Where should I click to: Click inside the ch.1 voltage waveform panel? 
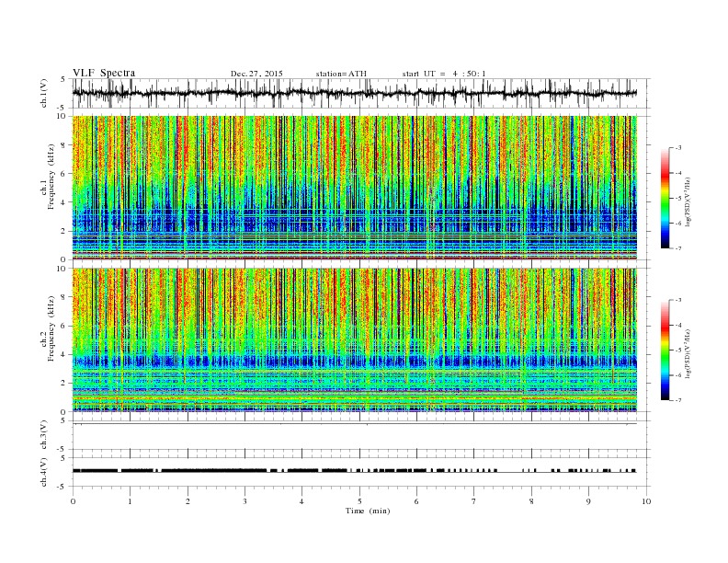(361, 93)
